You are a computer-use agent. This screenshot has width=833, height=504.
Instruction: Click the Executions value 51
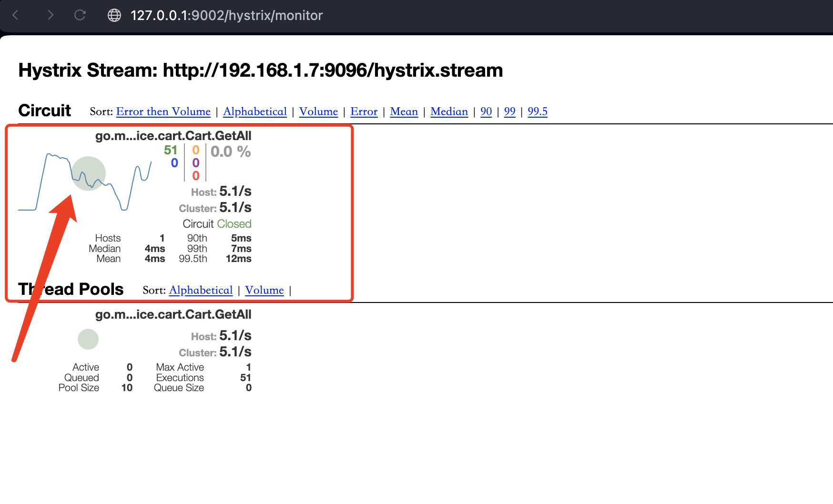coord(245,378)
